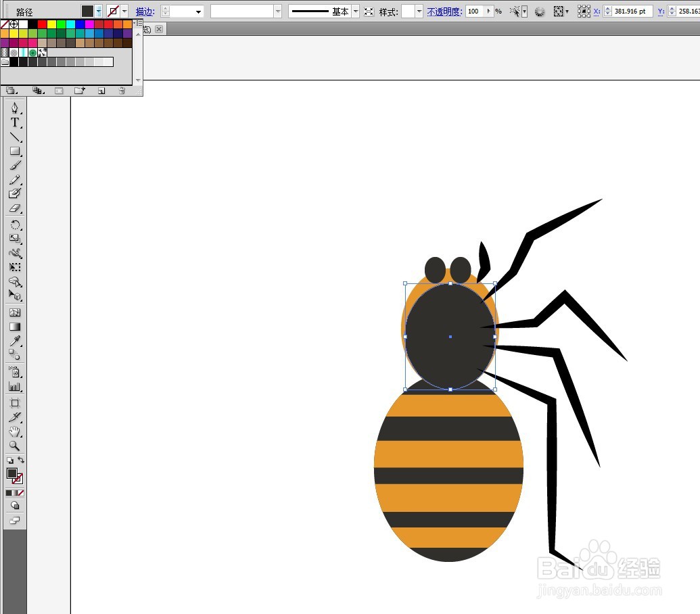This screenshot has height=614, width=700.
Task: Select the Blend tool
Action: 15,355
